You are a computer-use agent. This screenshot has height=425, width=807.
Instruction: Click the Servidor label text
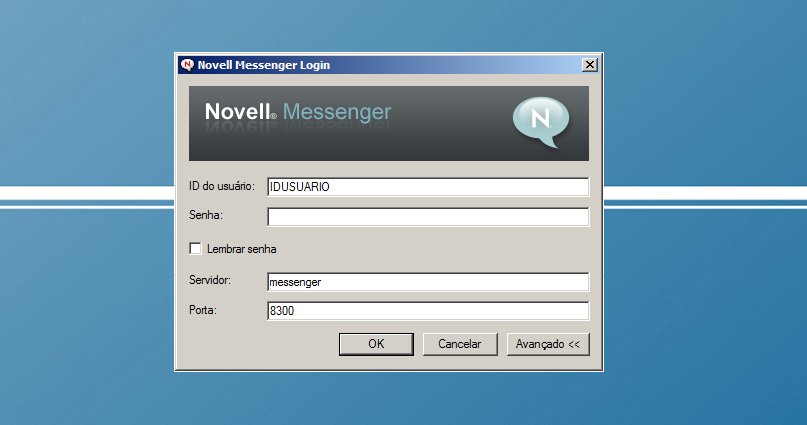[x=210, y=280]
